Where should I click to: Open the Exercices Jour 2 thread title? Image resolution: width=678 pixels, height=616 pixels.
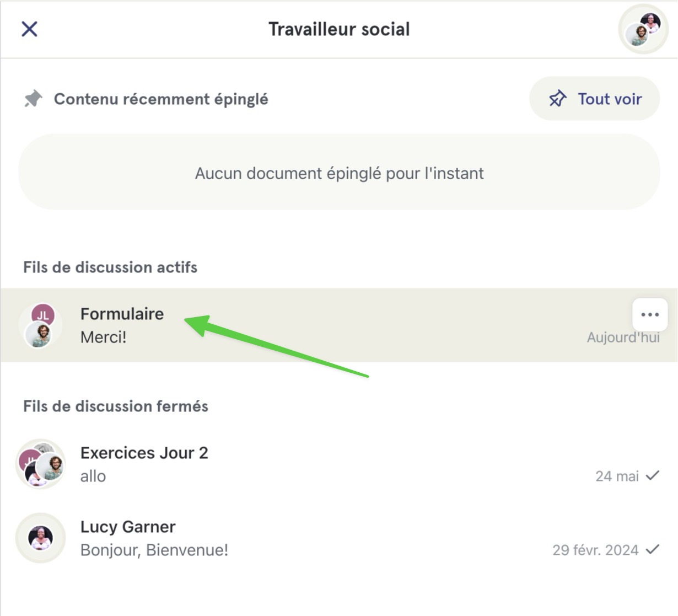click(x=144, y=453)
